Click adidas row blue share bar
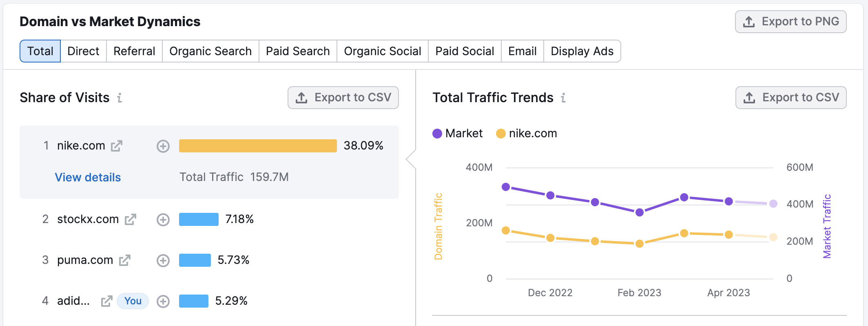 tap(194, 301)
